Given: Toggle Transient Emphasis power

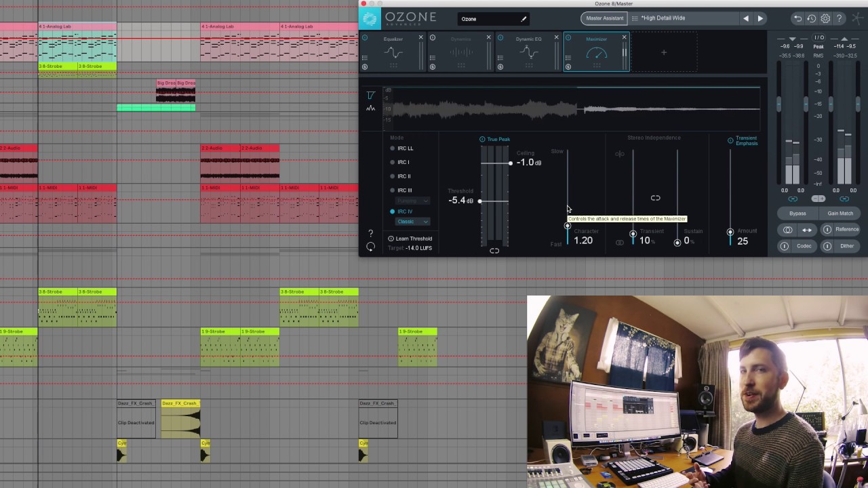Looking at the screenshot, I should (x=730, y=140).
